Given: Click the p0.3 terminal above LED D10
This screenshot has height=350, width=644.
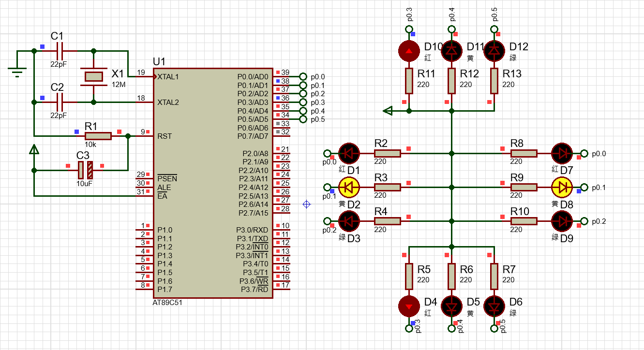Looking at the screenshot, I should [x=409, y=29].
